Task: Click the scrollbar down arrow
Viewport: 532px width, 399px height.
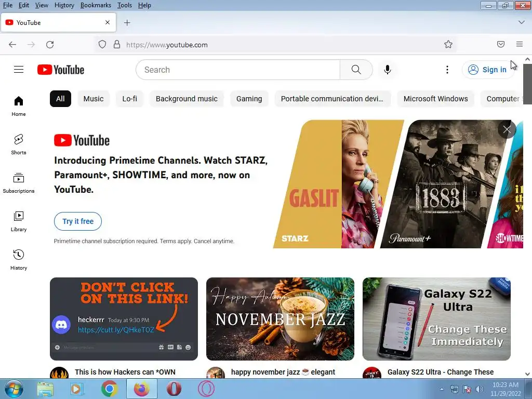Action: pyautogui.click(x=527, y=374)
